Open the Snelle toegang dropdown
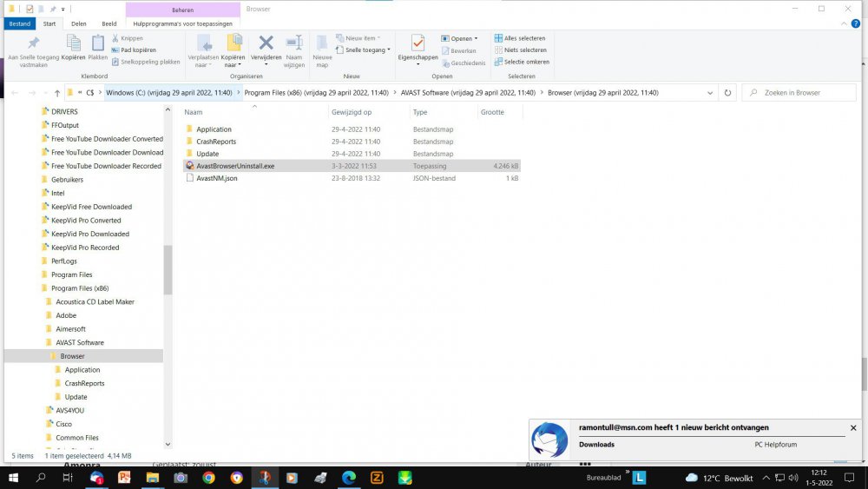The width and height of the screenshot is (868, 489). click(x=367, y=50)
